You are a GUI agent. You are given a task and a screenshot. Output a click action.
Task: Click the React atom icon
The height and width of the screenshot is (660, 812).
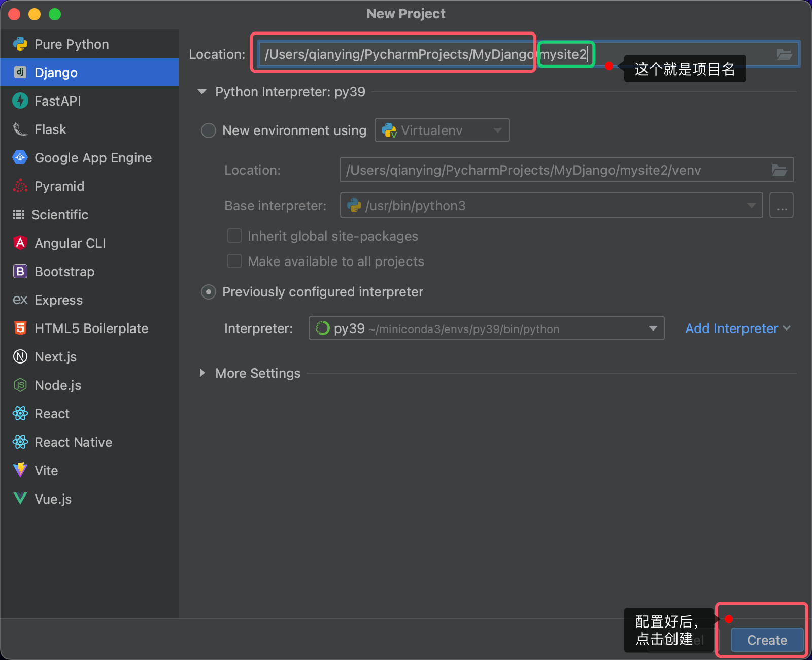(x=20, y=413)
